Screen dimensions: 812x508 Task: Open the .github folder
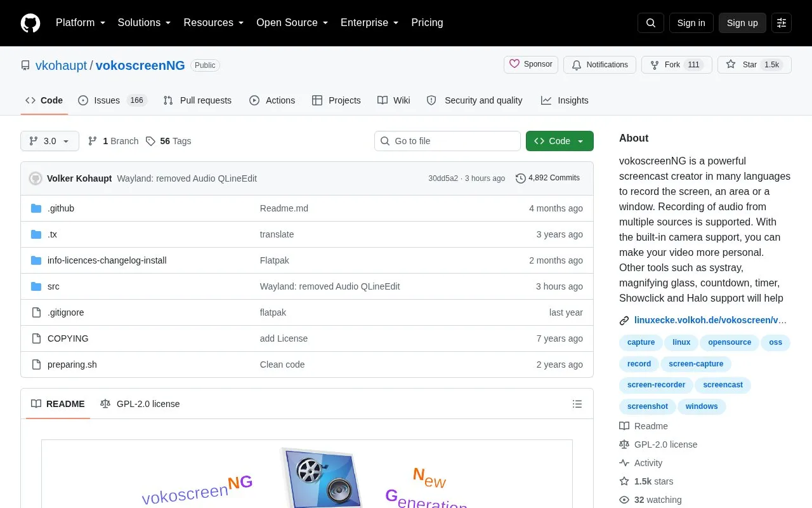click(61, 208)
